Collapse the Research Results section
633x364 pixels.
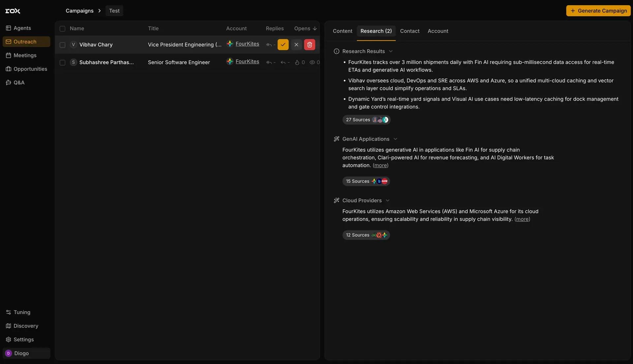tap(391, 51)
